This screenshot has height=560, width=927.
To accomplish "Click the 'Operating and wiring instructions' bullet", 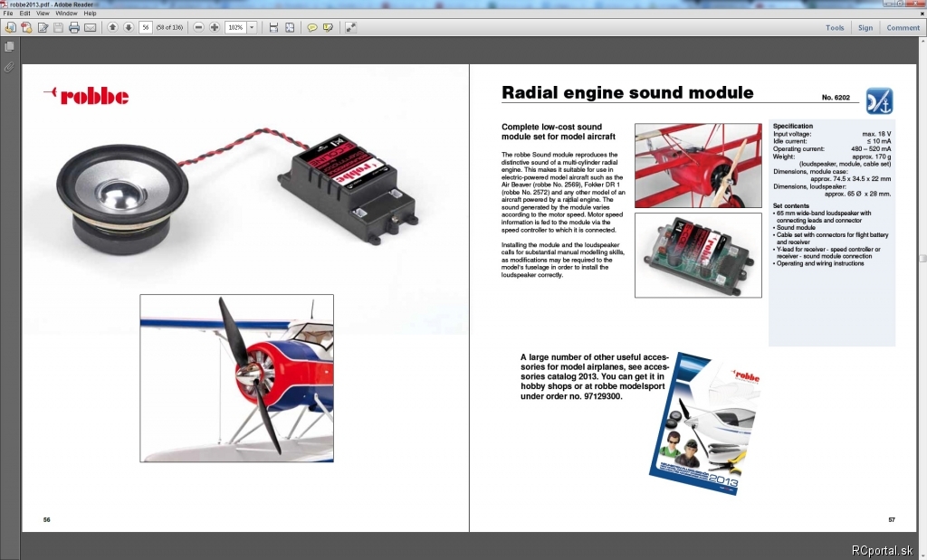I will 818,263.
